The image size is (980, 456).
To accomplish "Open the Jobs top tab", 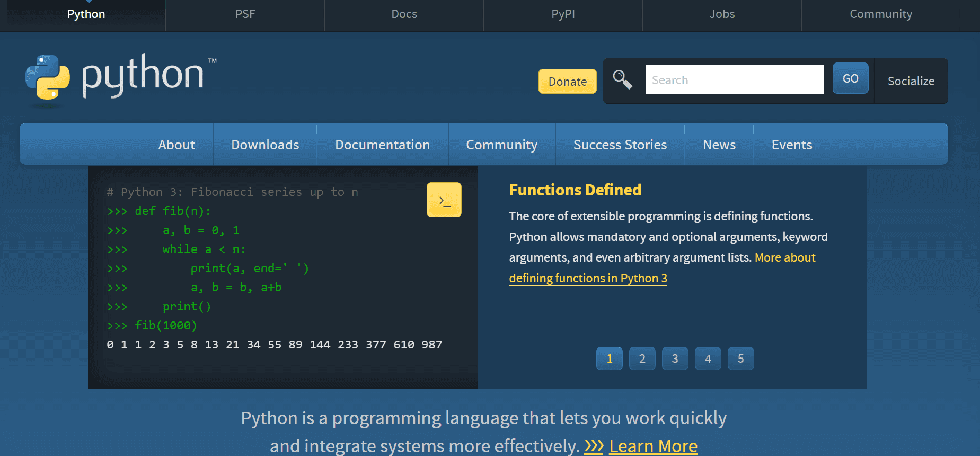I will [722, 14].
